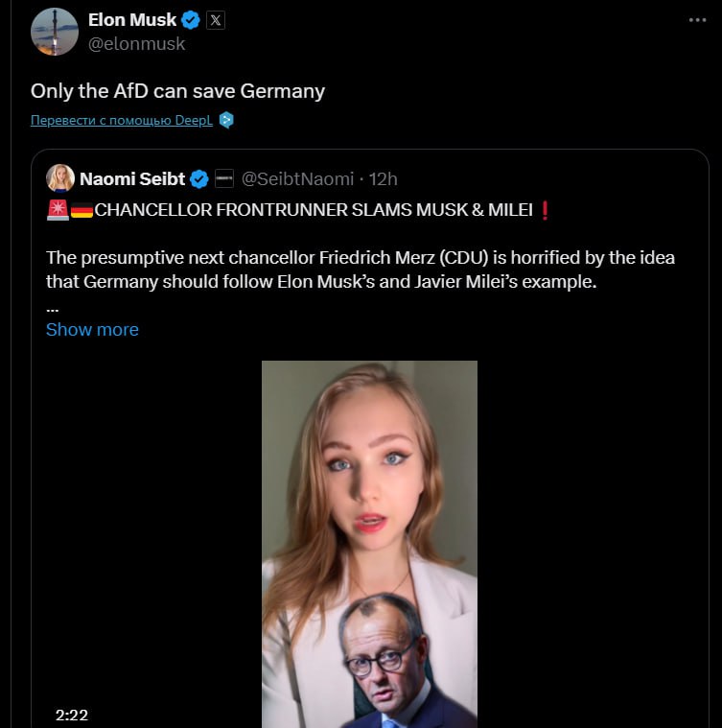
Task: Click Elon Musk's profile avatar
Action: coord(55,32)
